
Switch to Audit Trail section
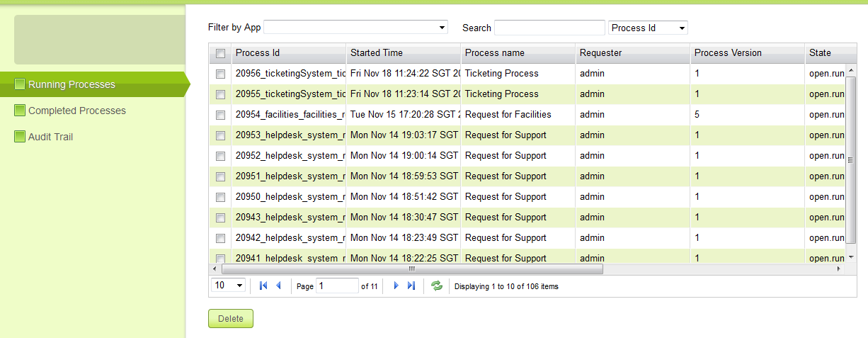pos(50,137)
